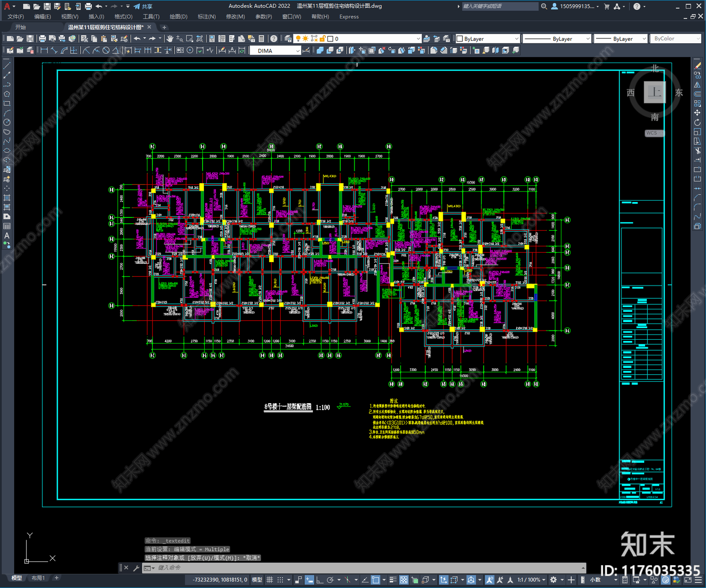Open the 绘图(D) menu
The width and height of the screenshot is (706, 588).
pyautogui.click(x=179, y=16)
